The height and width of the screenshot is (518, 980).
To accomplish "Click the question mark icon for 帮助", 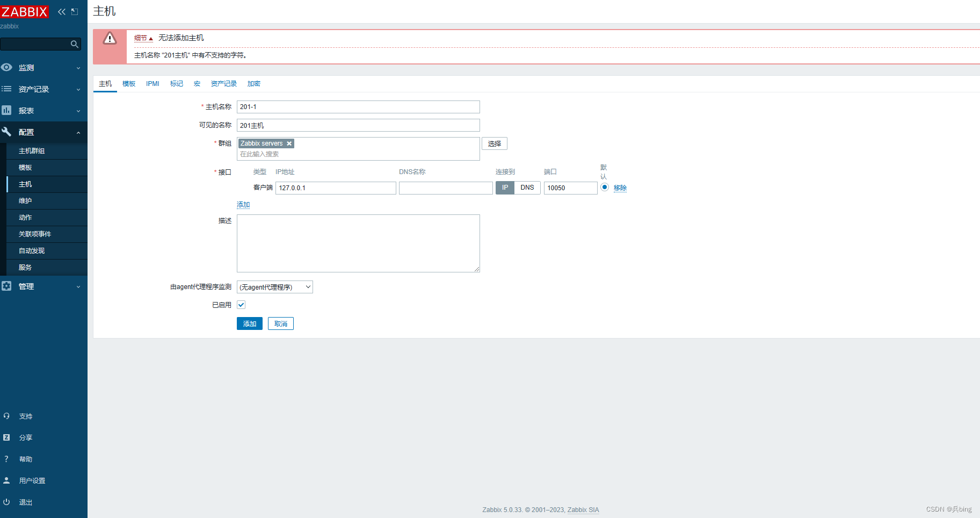I will coord(6,459).
